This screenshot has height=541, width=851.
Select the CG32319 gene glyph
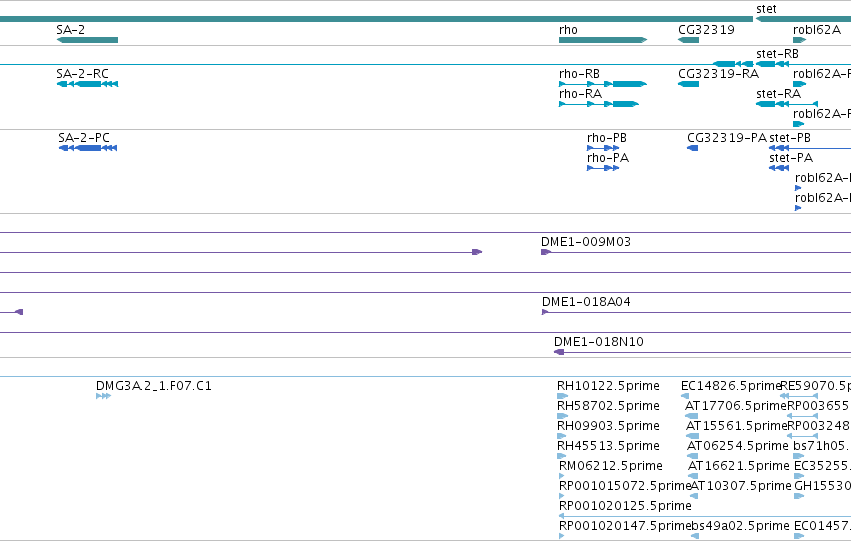point(689,40)
